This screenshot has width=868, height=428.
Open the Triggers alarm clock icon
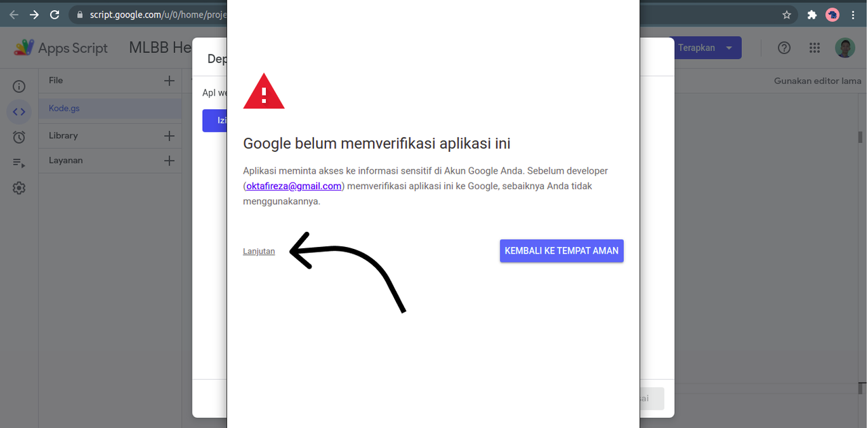[19, 137]
